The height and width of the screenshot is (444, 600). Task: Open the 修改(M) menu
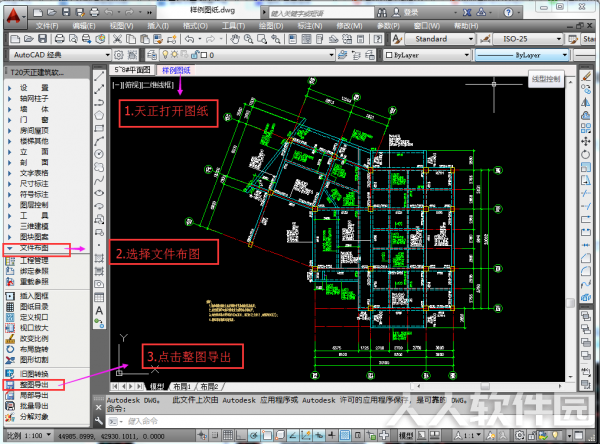point(349,26)
